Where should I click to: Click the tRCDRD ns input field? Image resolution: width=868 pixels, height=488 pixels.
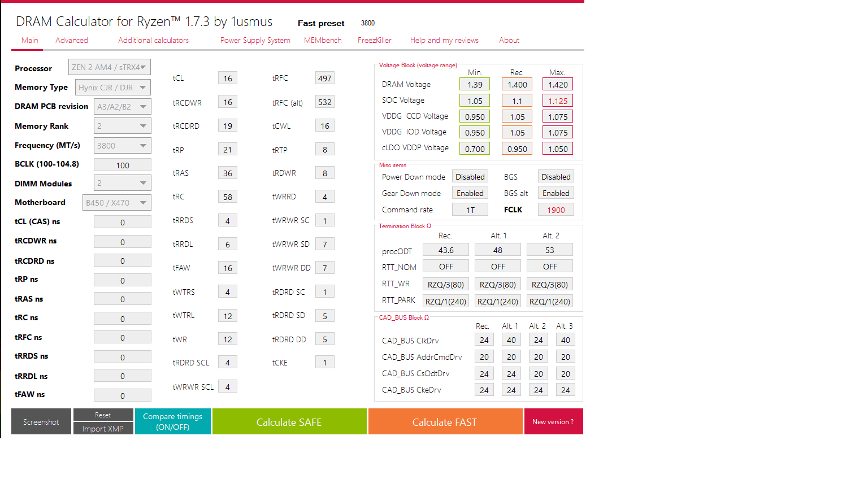pos(123,260)
